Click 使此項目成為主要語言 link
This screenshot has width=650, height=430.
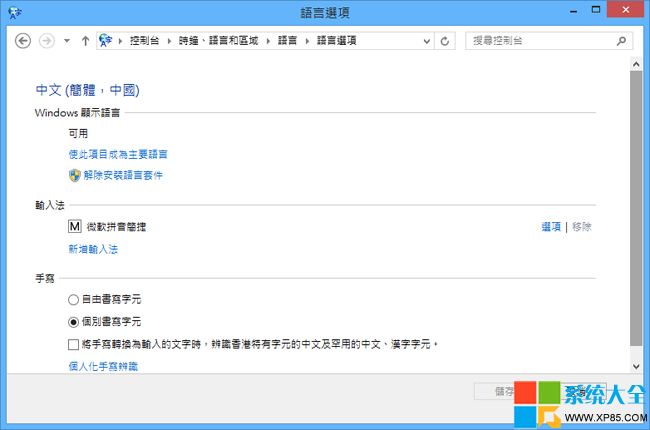point(118,154)
